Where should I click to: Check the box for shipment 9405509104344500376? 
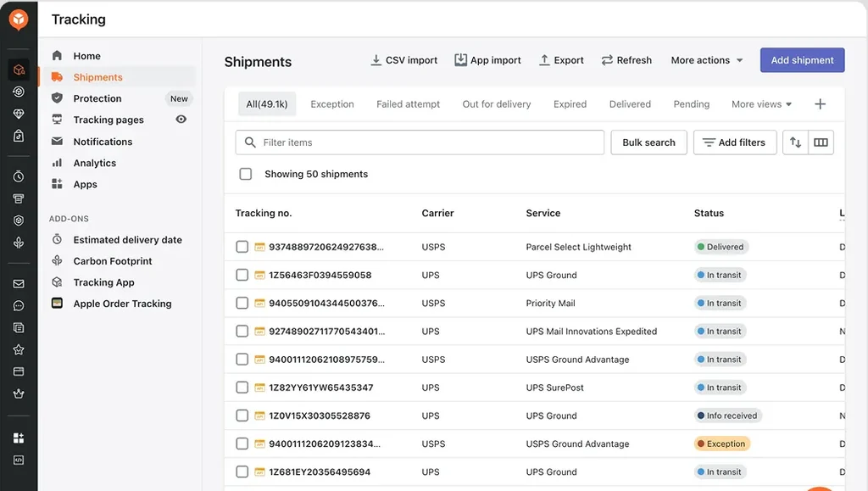pyautogui.click(x=242, y=304)
